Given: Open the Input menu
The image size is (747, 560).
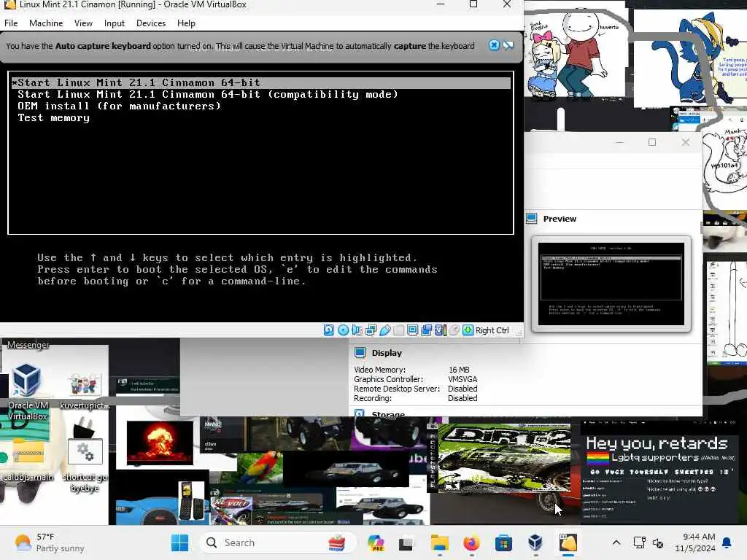Looking at the screenshot, I should pos(115,23).
